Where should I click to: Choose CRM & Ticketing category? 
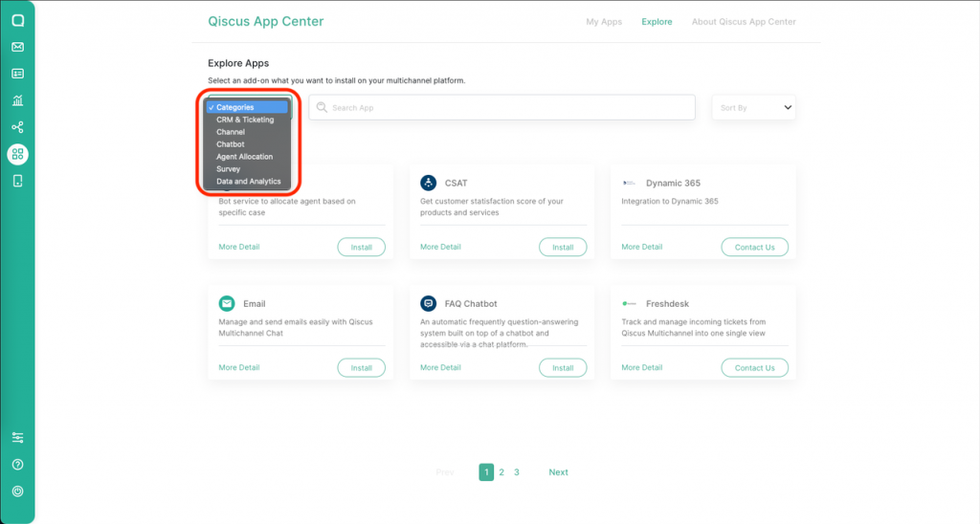tap(248, 120)
